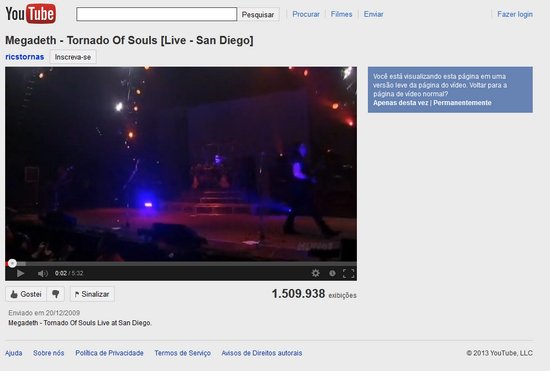
Task: Click the player info icon
Action: (x=332, y=273)
